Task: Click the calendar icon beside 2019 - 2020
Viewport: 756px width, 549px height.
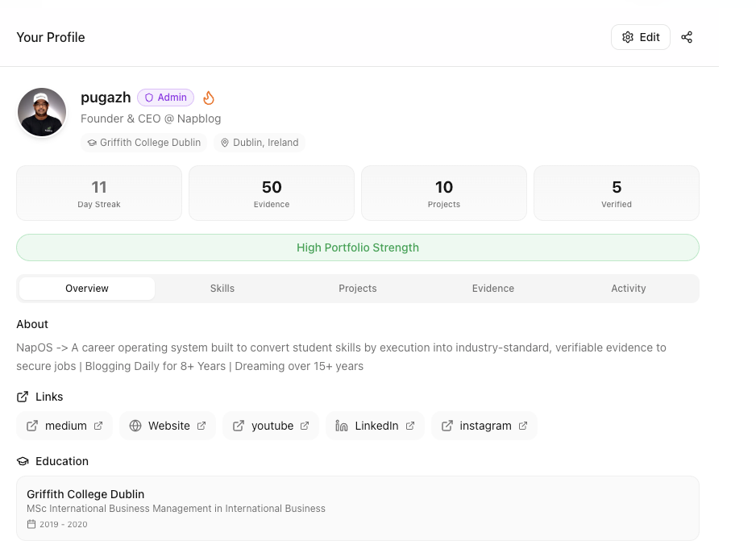Action: click(31, 524)
